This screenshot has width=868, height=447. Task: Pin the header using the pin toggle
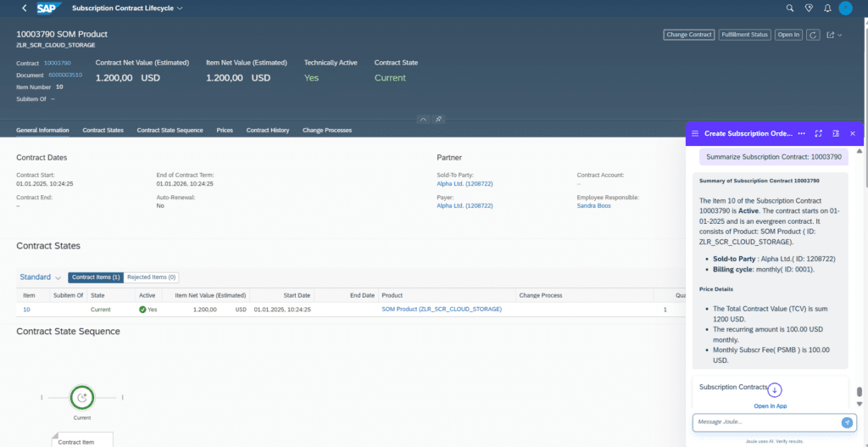[439, 120]
